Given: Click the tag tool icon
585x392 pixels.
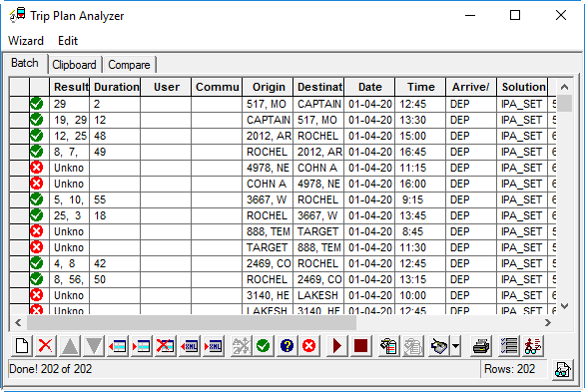Looking at the screenshot, I should point(439,346).
